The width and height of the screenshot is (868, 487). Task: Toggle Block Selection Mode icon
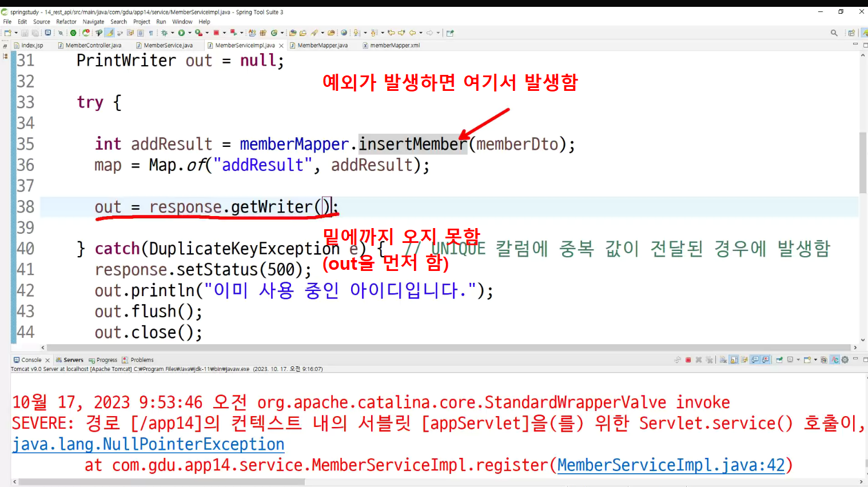coord(140,33)
